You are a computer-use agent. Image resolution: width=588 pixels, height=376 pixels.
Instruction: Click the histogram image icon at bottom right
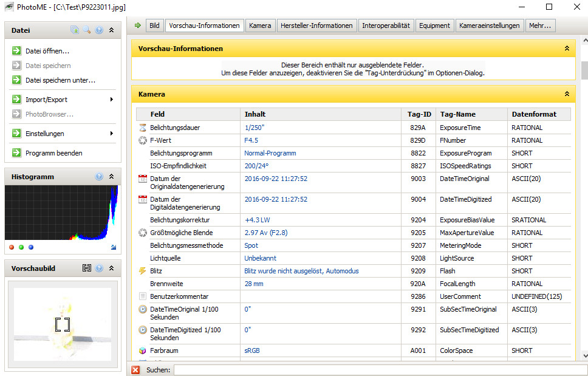coord(114,247)
